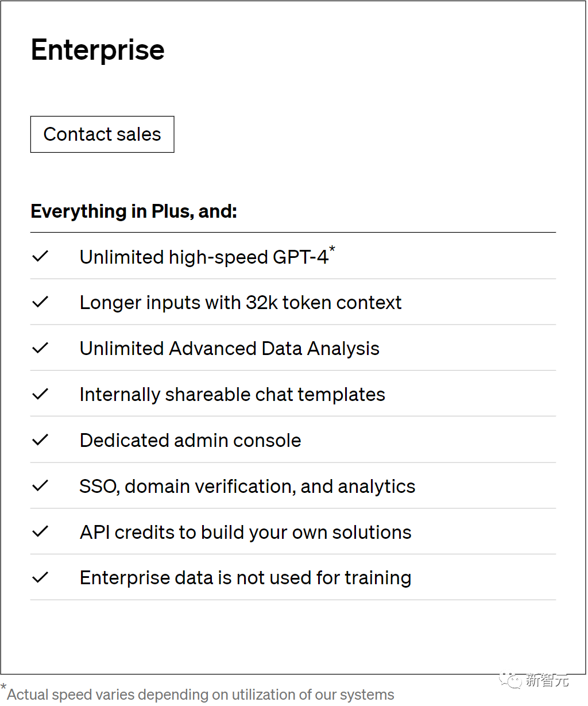This screenshot has height=706, width=588.
Task: Click API credits to build your own solutions
Action: click(246, 533)
